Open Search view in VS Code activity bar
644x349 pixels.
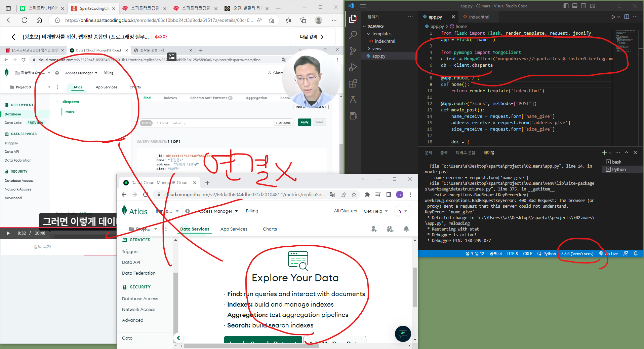pyautogui.click(x=353, y=35)
